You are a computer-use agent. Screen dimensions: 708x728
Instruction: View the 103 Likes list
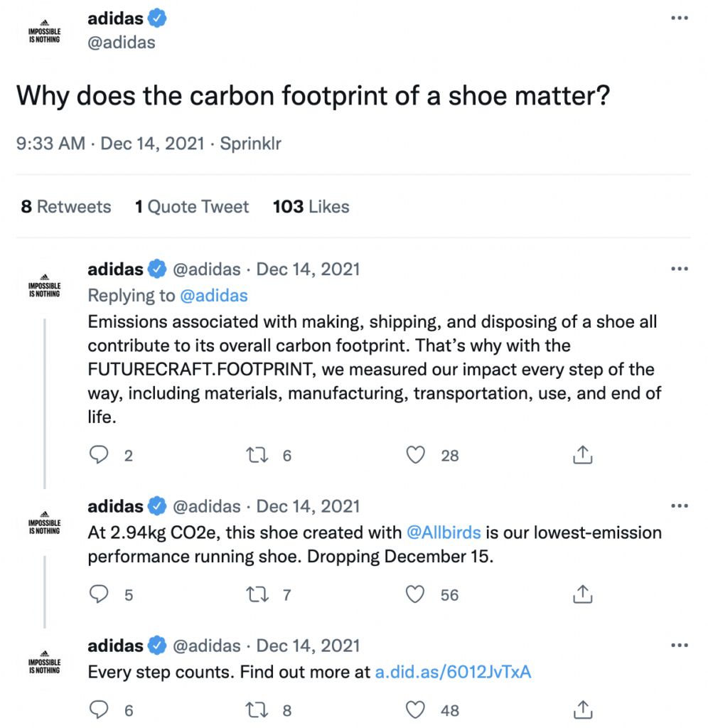pyautogui.click(x=311, y=207)
